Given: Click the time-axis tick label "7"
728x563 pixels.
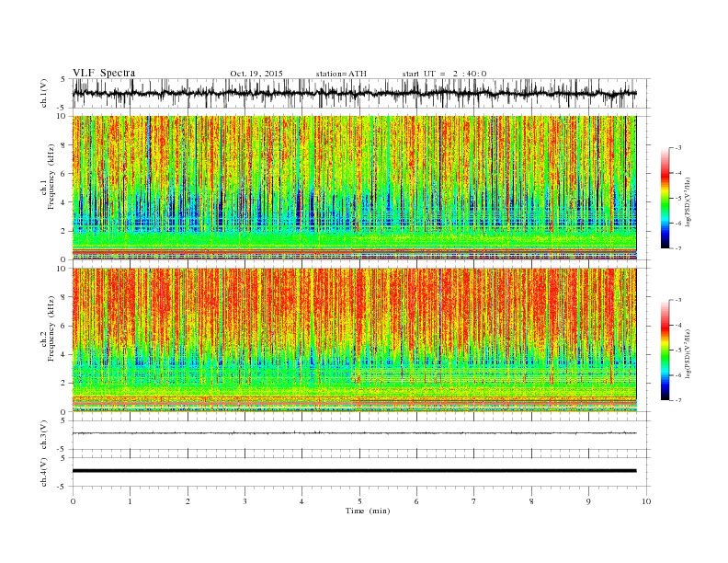Looking at the screenshot, I should point(474,501).
